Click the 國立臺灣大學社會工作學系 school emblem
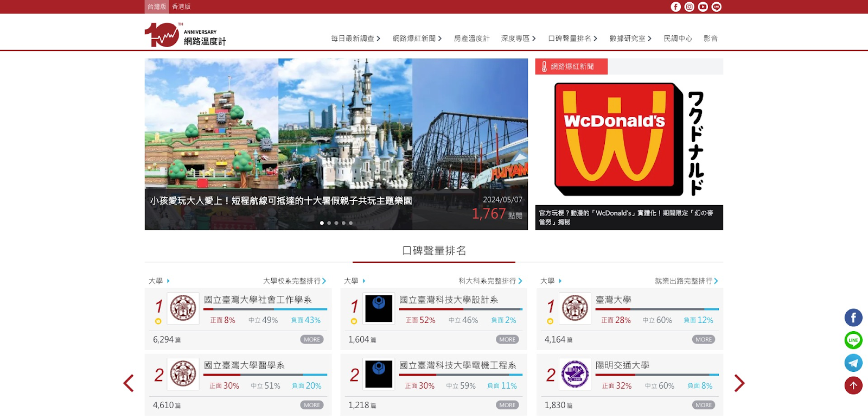The image size is (868, 418). (183, 308)
